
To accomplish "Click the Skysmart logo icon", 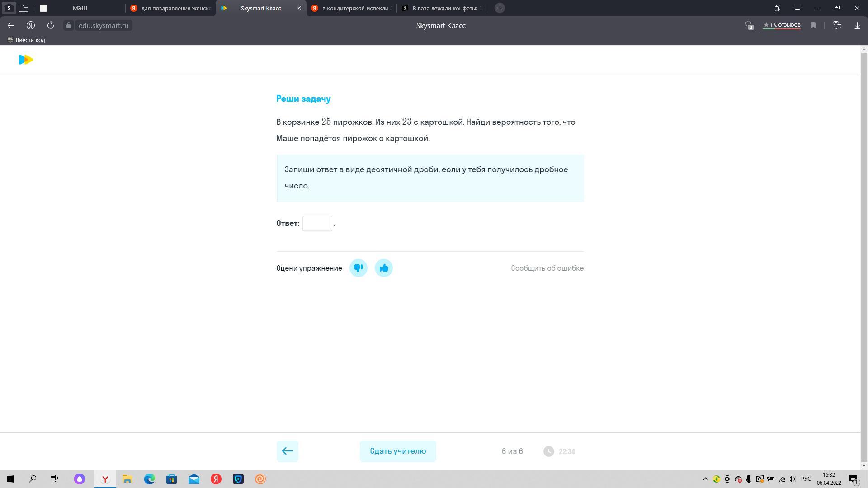I will pyautogui.click(x=26, y=60).
